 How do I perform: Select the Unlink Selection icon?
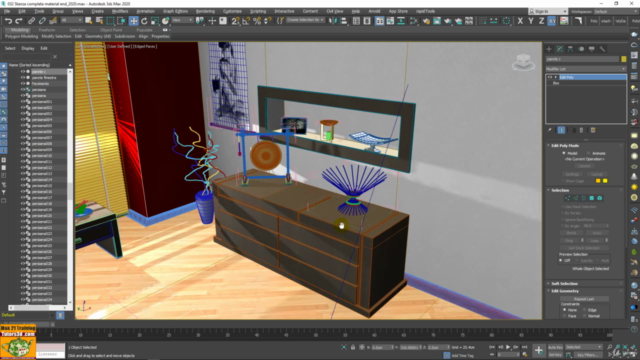pos(42,20)
